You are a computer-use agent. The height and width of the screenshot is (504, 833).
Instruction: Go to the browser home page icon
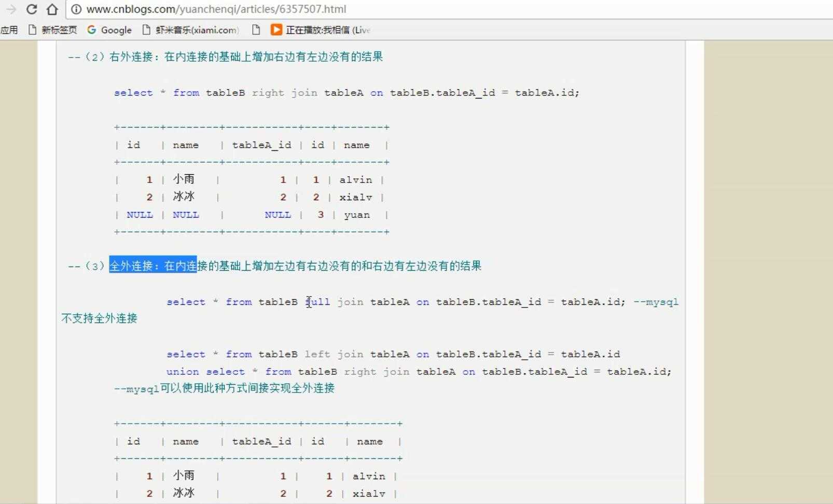point(52,9)
